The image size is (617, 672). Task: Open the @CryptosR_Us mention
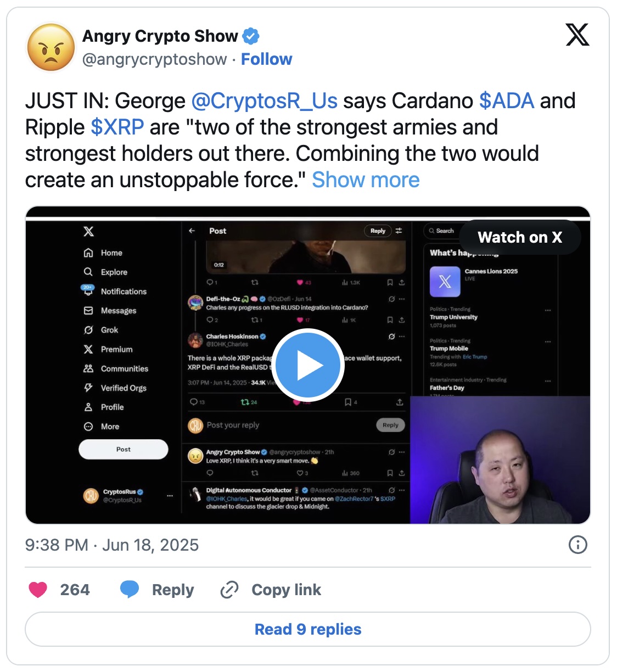[x=264, y=101]
